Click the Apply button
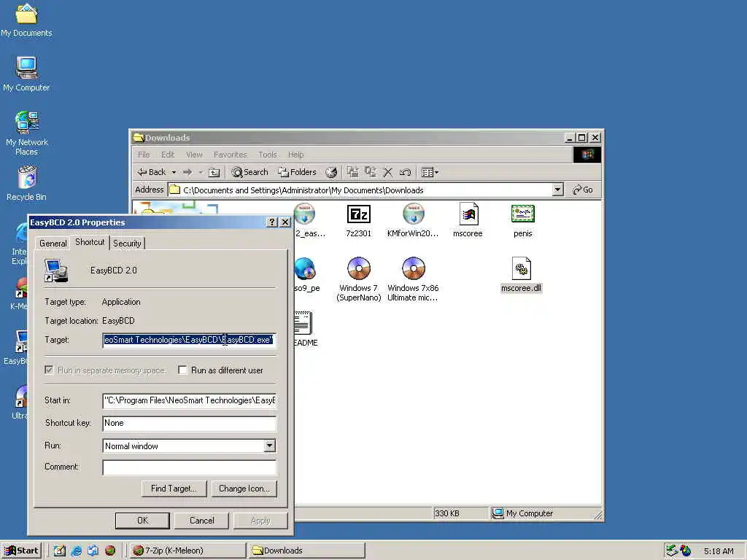Image resolution: width=747 pixels, height=560 pixels. pyautogui.click(x=260, y=521)
